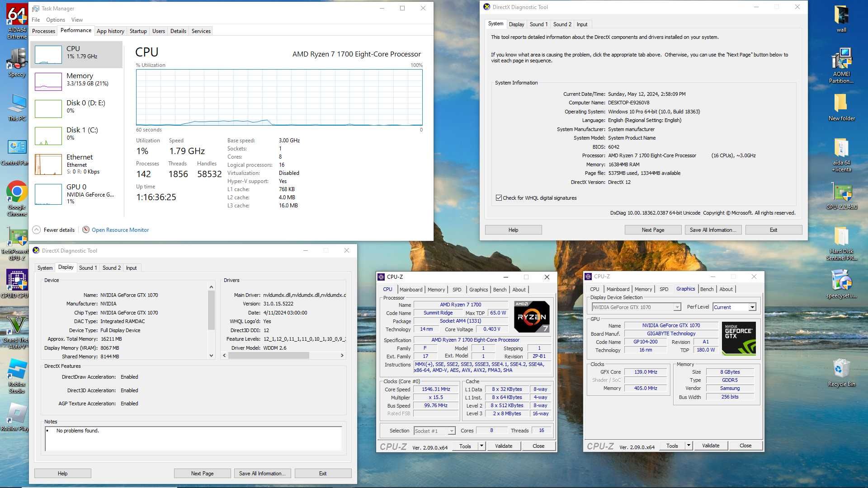Open Roblox Studio desktop icon
The image size is (868, 488).
click(17, 376)
